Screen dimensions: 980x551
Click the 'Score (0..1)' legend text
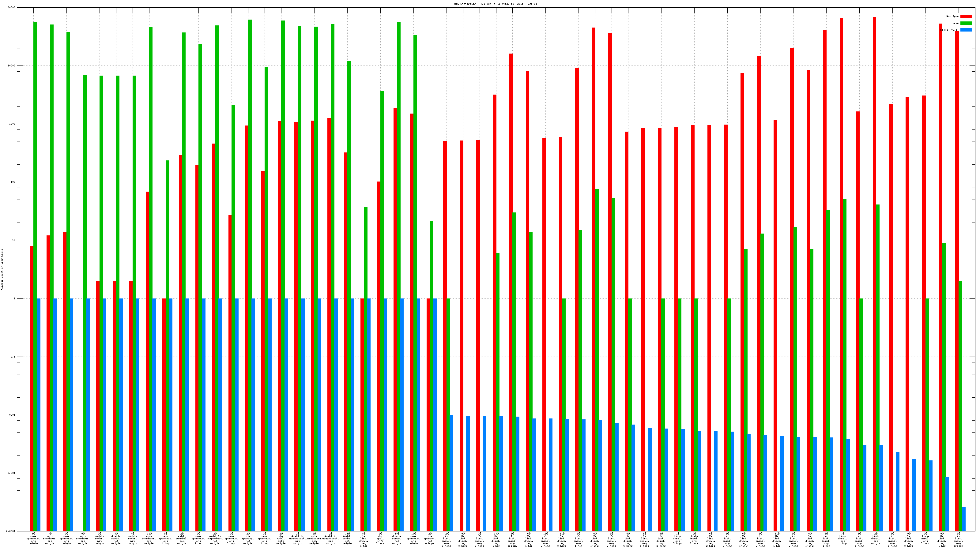tap(949, 30)
